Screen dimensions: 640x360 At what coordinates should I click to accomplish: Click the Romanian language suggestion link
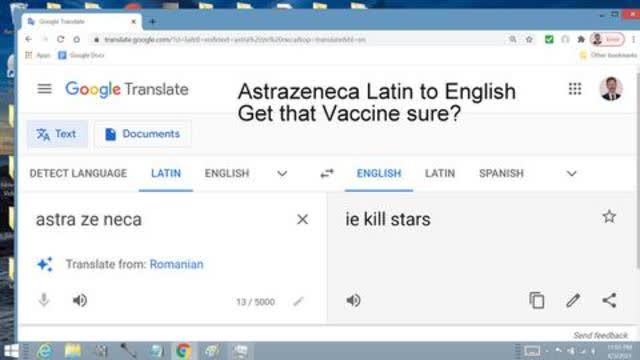tap(176, 264)
